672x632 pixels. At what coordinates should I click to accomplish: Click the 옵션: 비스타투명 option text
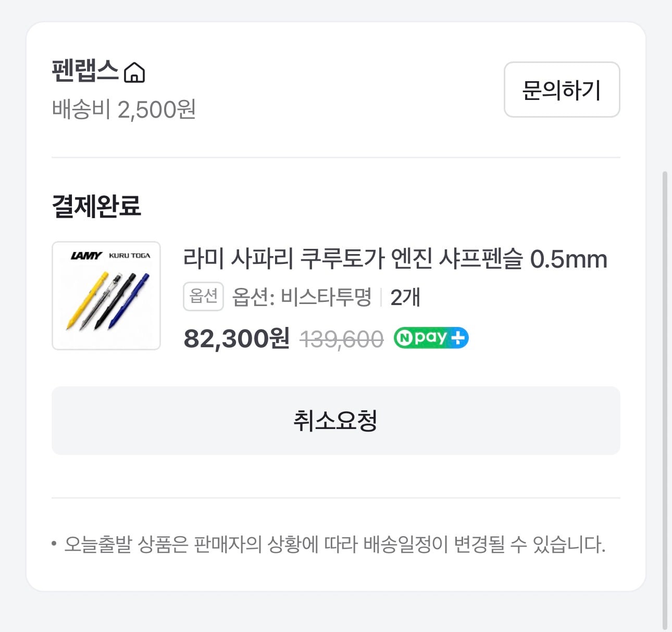302,297
